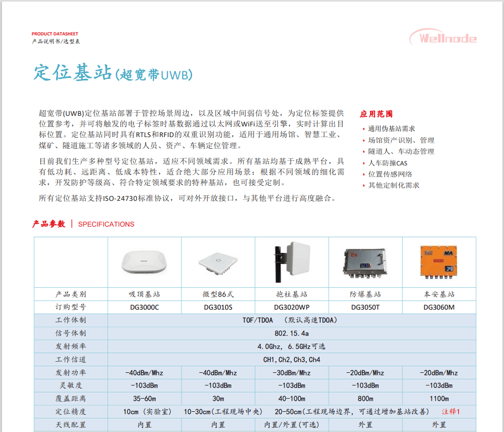Click model number DG3000C

pyautogui.click(x=144, y=307)
